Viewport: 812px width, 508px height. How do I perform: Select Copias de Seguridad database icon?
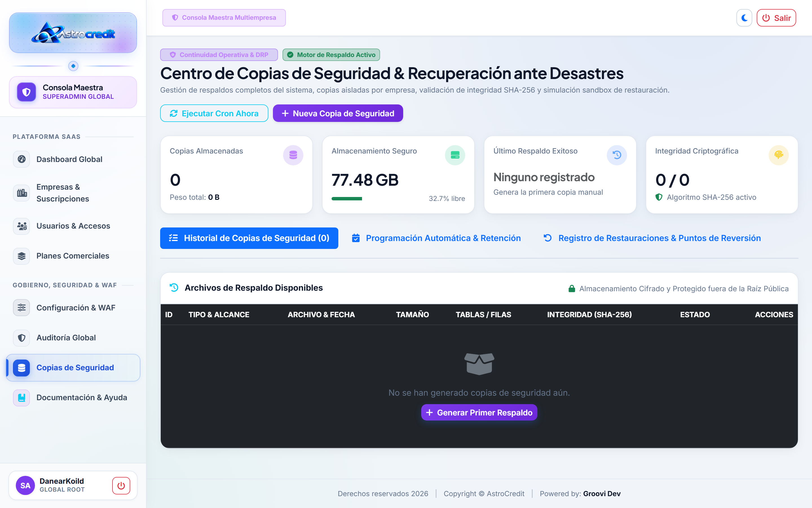tap(21, 367)
